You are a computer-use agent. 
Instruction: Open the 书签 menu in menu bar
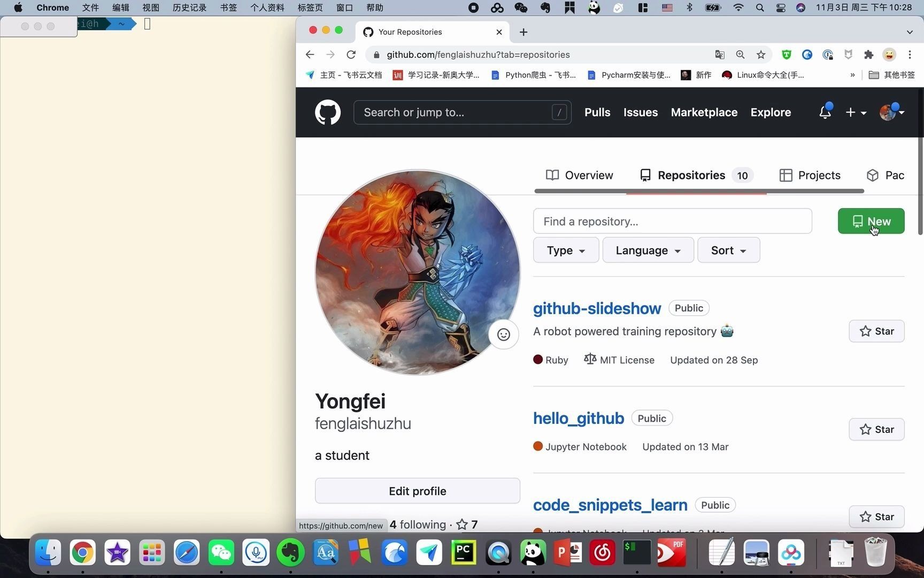pos(227,7)
